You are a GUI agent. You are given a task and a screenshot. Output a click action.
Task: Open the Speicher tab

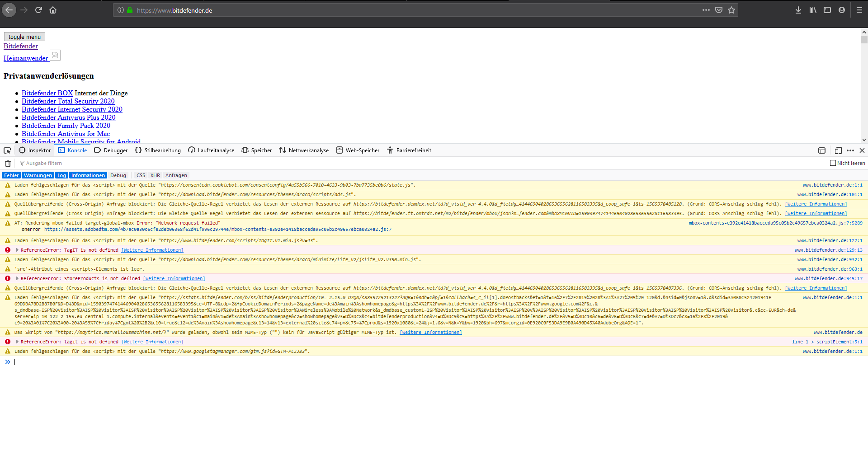[x=257, y=150]
